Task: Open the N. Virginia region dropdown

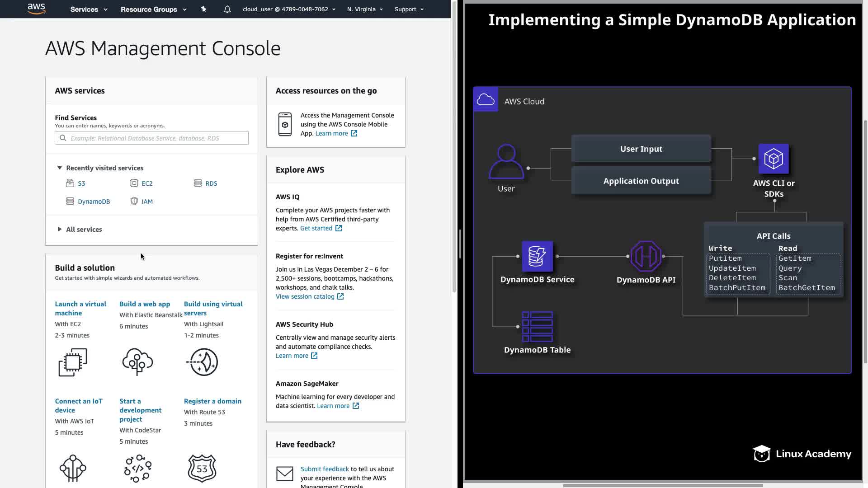Action: pos(365,9)
